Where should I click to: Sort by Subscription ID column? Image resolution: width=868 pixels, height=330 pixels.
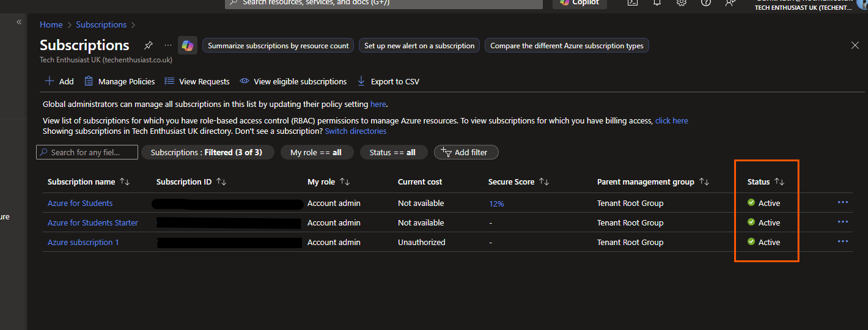192,182
